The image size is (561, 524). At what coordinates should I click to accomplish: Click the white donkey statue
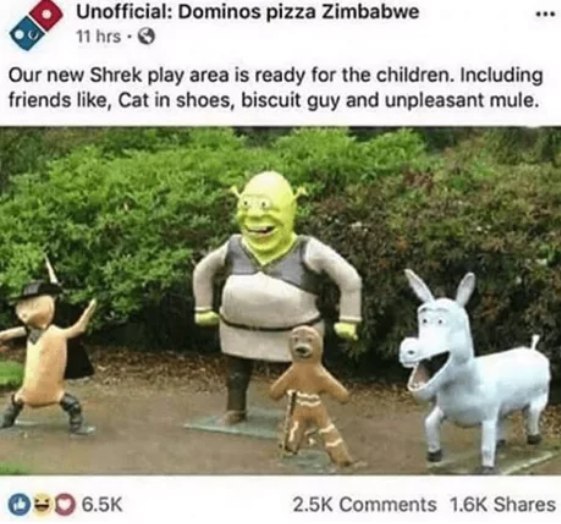pos(474,370)
